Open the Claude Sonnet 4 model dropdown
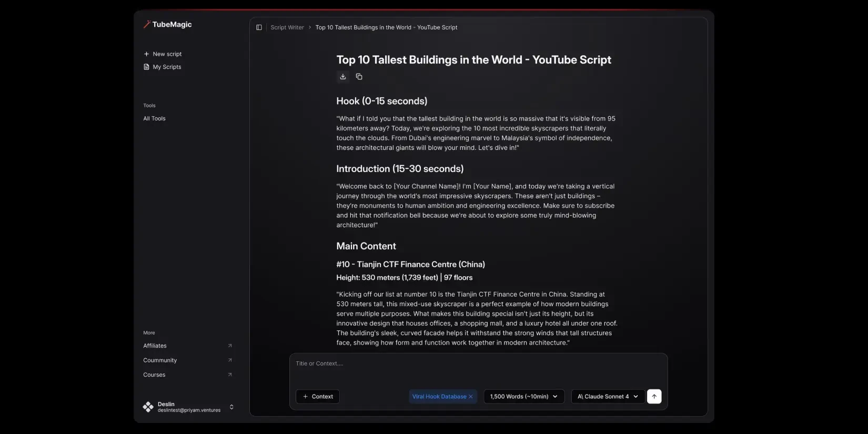The image size is (868, 434). click(608, 397)
